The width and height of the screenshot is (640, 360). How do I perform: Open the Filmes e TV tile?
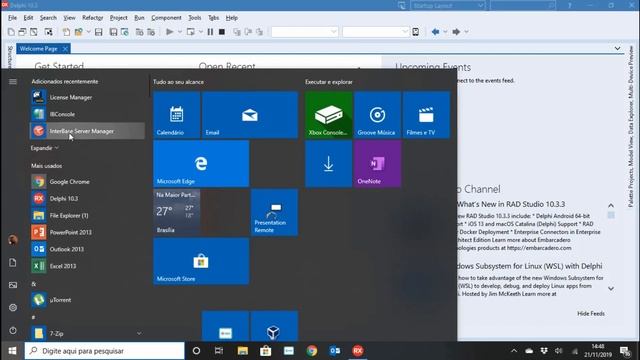[x=426, y=115]
